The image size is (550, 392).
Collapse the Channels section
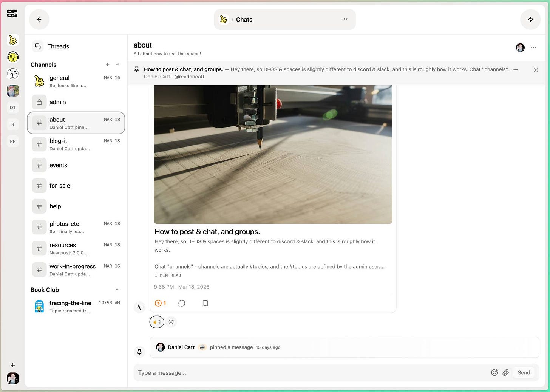[117, 65]
